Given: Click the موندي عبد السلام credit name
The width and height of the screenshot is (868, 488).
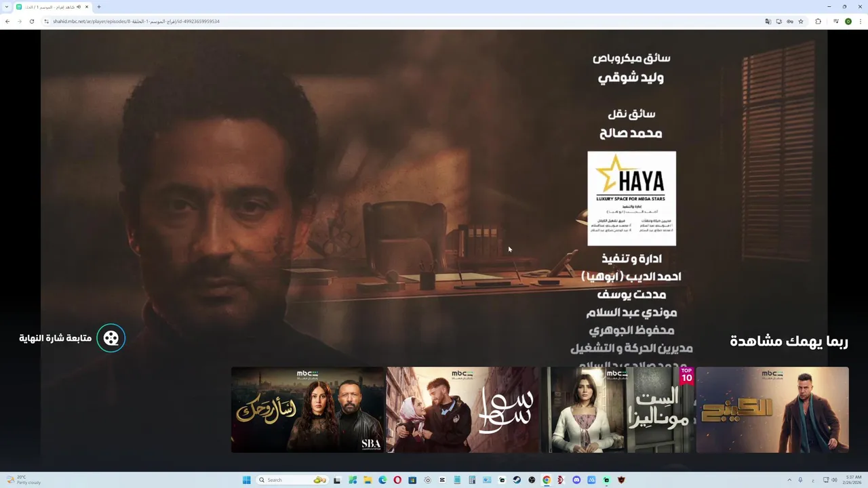Looking at the screenshot, I should [x=631, y=312].
